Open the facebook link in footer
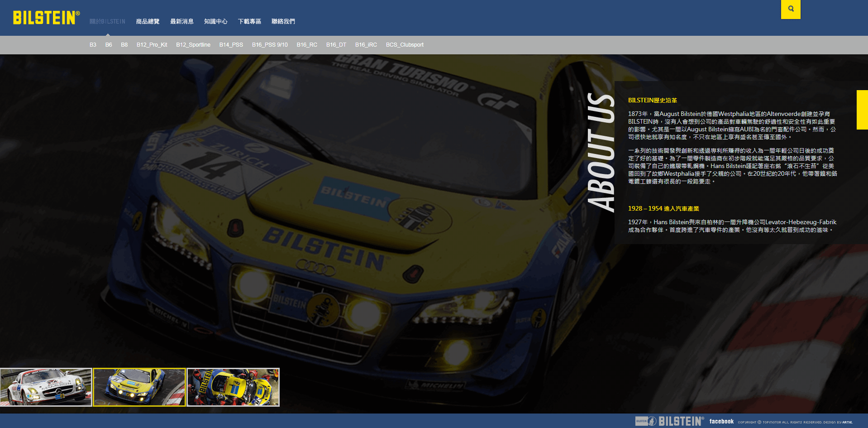Image resolution: width=868 pixels, height=428 pixels. (x=721, y=421)
